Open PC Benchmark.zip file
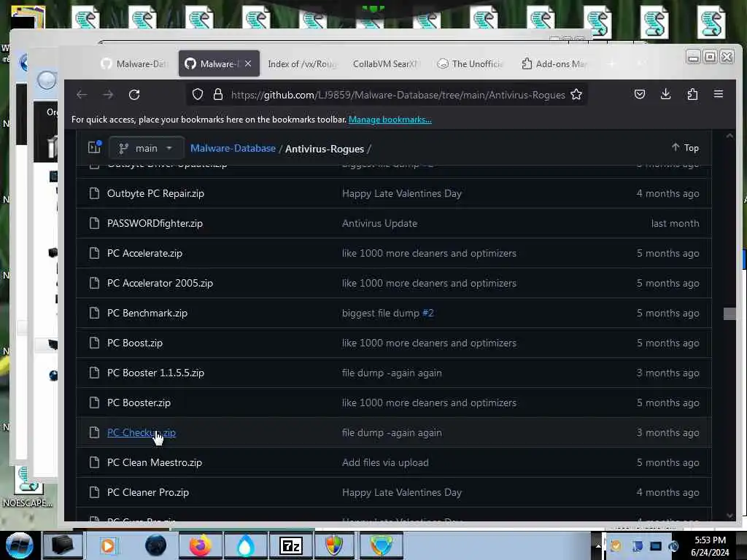 (x=147, y=313)
